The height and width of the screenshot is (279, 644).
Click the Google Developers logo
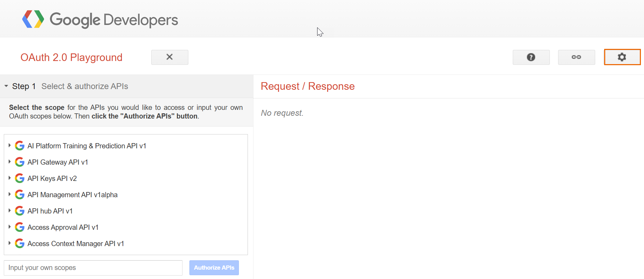pyautogui.click(x=100, y=19)
